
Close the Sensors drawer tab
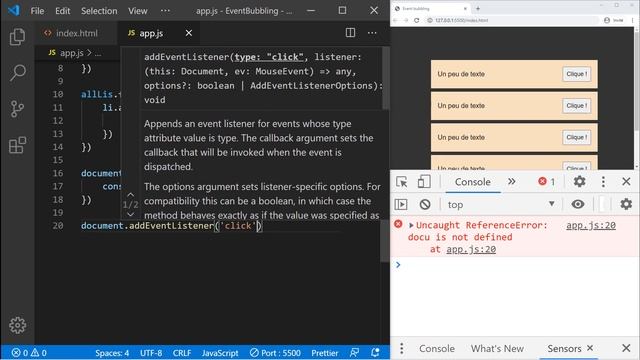[590, 348]
